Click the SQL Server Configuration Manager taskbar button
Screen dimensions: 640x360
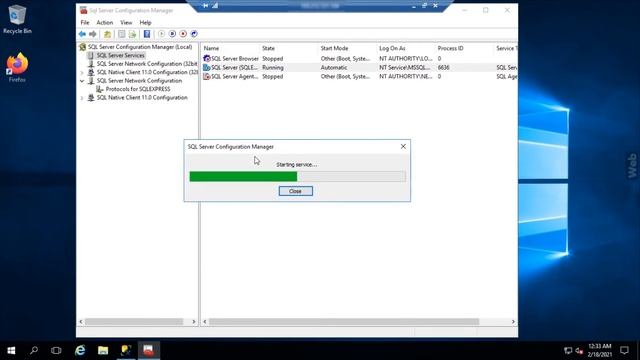point(149,350)
